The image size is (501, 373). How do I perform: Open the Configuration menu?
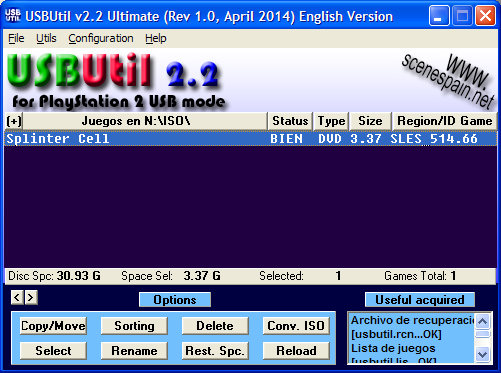(101, 38)
